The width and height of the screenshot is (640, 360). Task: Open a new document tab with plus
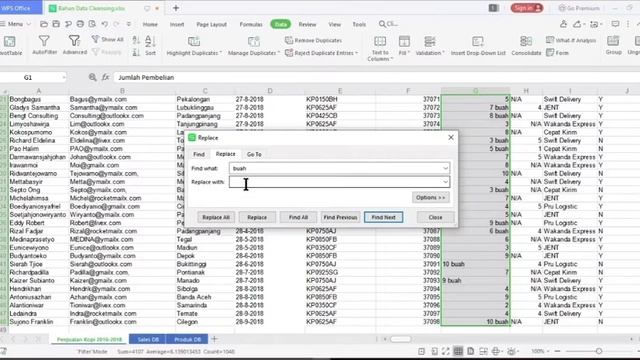(176, 8)
